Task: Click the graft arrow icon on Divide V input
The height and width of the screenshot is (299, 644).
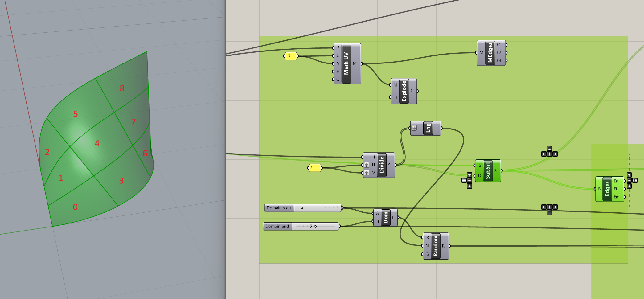Action: point(367,173)
